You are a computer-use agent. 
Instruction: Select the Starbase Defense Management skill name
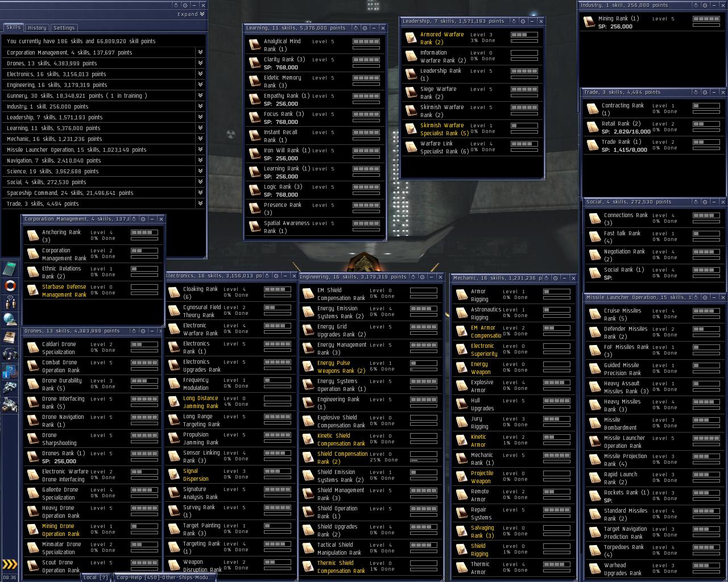(x=64, y=290)
